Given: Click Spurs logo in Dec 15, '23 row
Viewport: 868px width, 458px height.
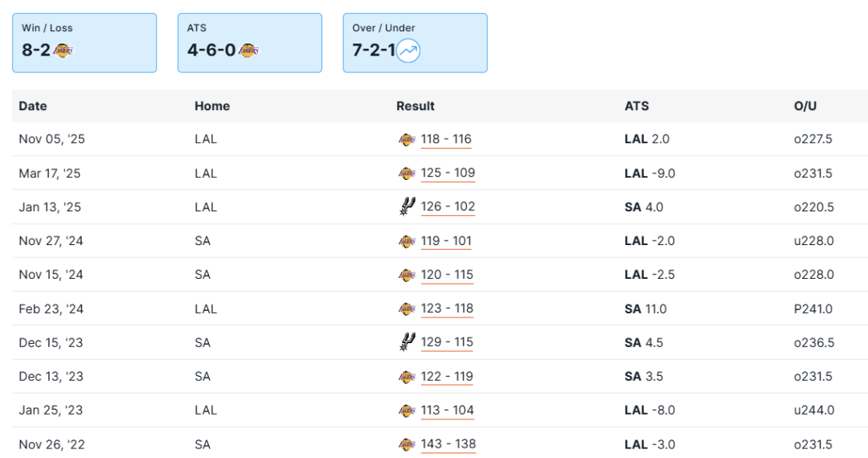Looking at the screenshot, I should 406,342.
